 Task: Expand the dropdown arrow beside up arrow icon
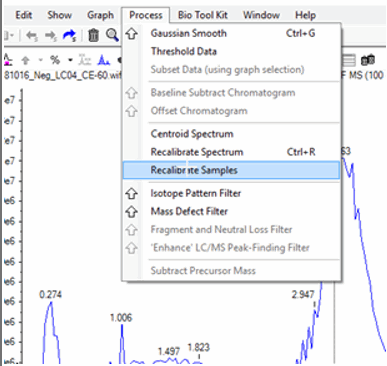pos(41,60)
